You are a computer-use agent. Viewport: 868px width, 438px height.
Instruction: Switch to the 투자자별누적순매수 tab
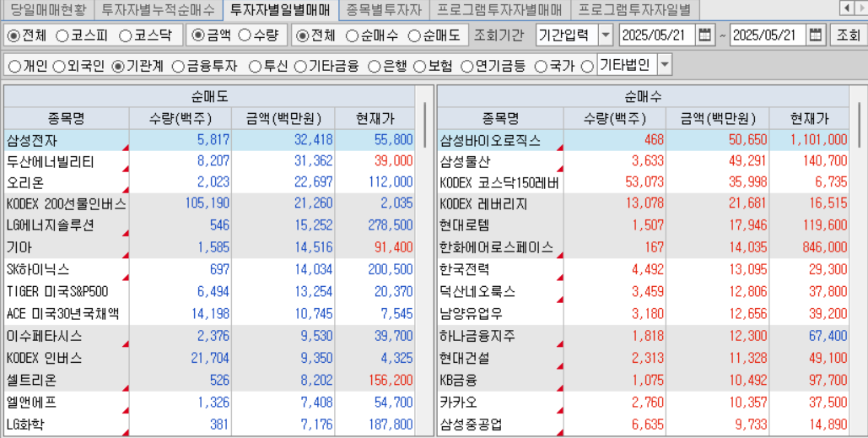159,9
